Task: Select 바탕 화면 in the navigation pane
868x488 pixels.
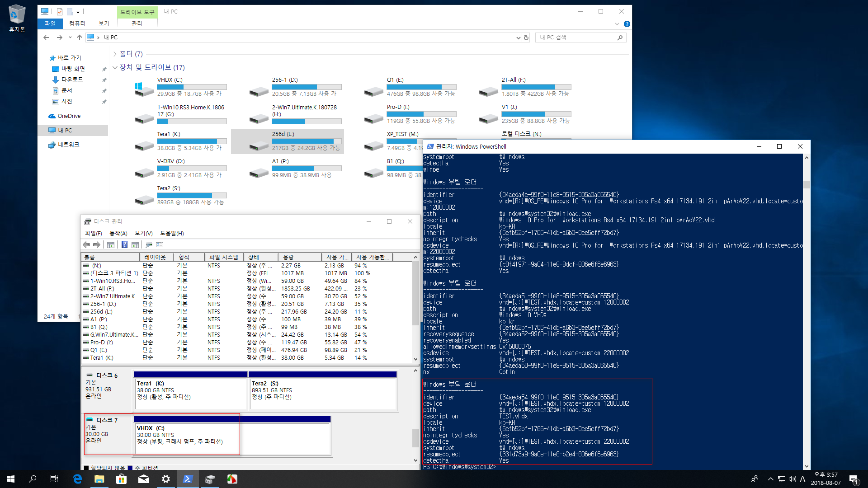Action: 73,69
